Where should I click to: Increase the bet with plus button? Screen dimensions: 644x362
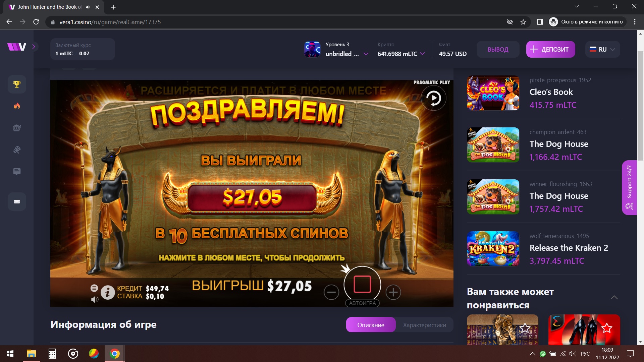(393, 292)
